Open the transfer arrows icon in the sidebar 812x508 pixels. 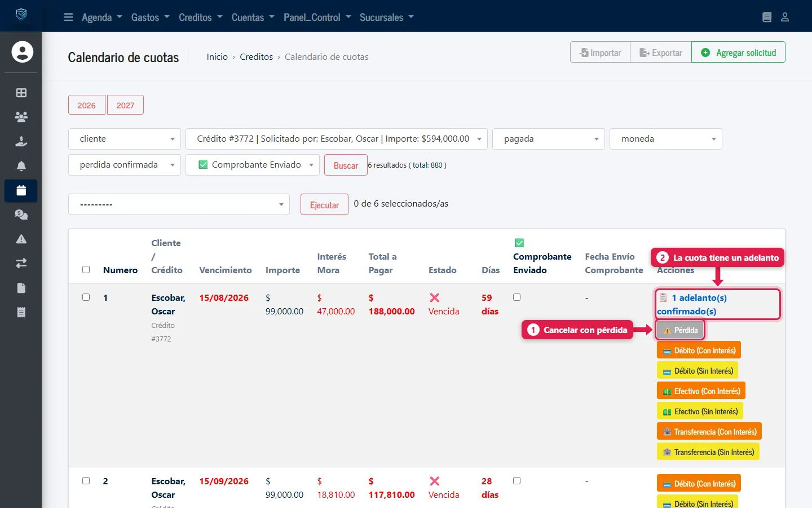coord(21,263)
